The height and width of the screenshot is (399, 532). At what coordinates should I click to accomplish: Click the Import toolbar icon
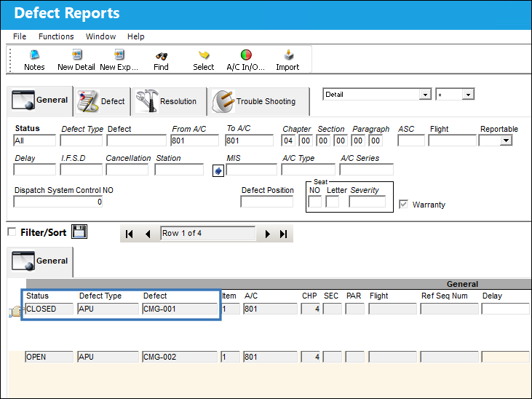click(x=288, y=55)
